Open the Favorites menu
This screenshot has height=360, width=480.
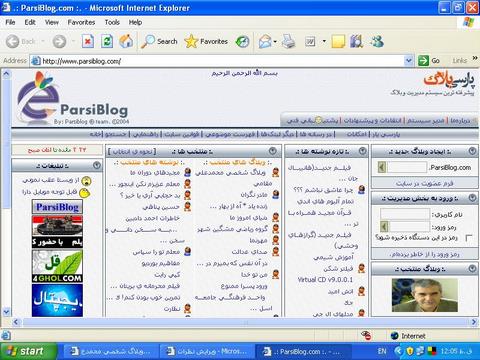click(x=81, y=22)
